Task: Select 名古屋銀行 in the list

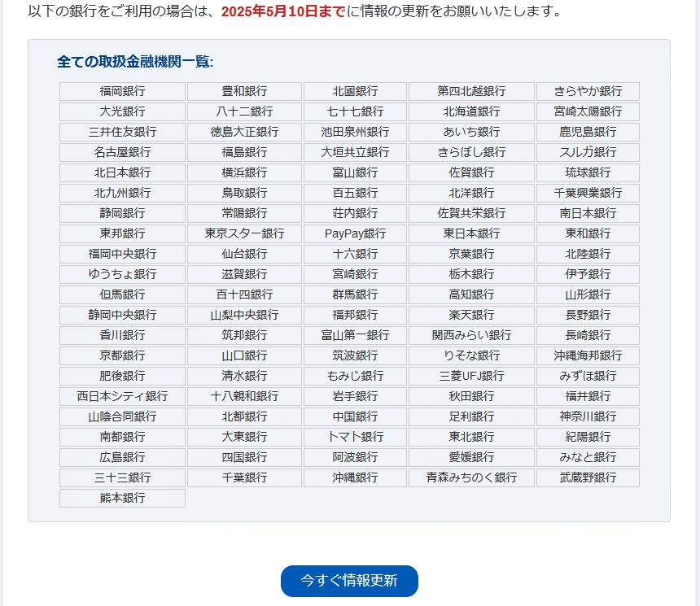Action: tap(122, 152)
